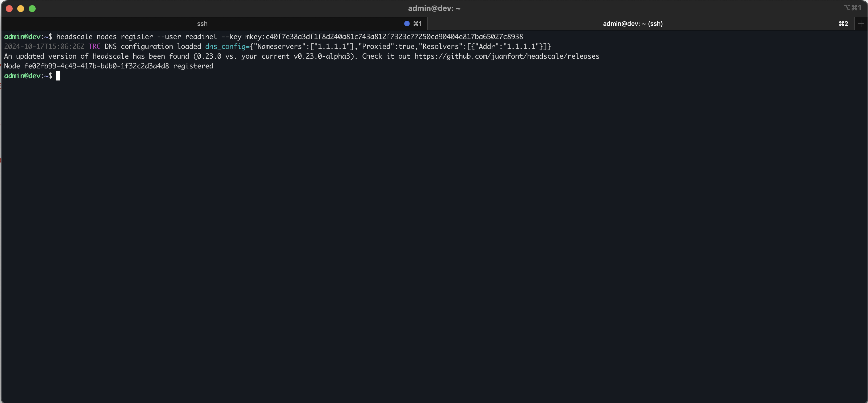This screenshot has height=403, width=868.
Task: Click the blue activity dot on the ssh tab
Action: [x=407, y=24]
